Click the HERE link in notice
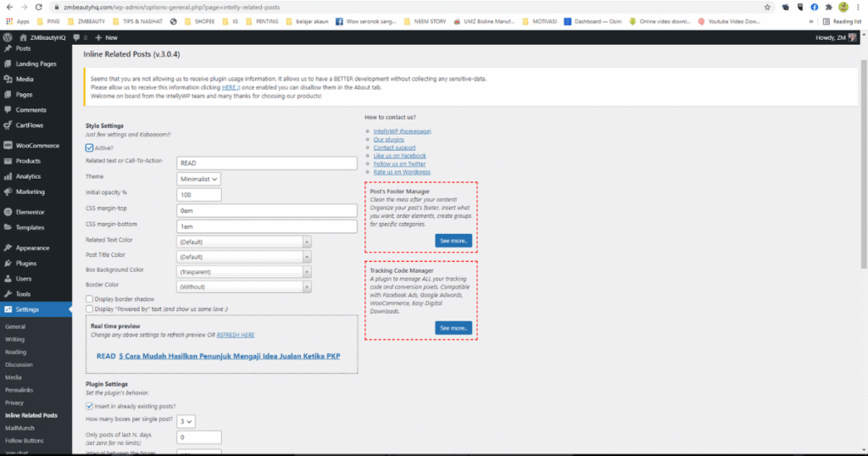This screenshot has height=456, width=868. coord(231,87)
